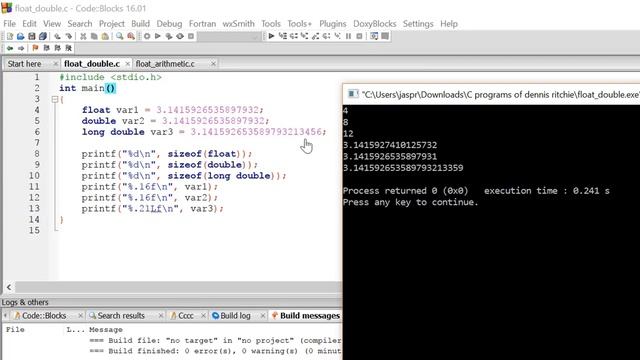The width and height of the screenshot is (640, 360).
Task: Click the Rebuild toolbar icon
Action: (180, 36)
